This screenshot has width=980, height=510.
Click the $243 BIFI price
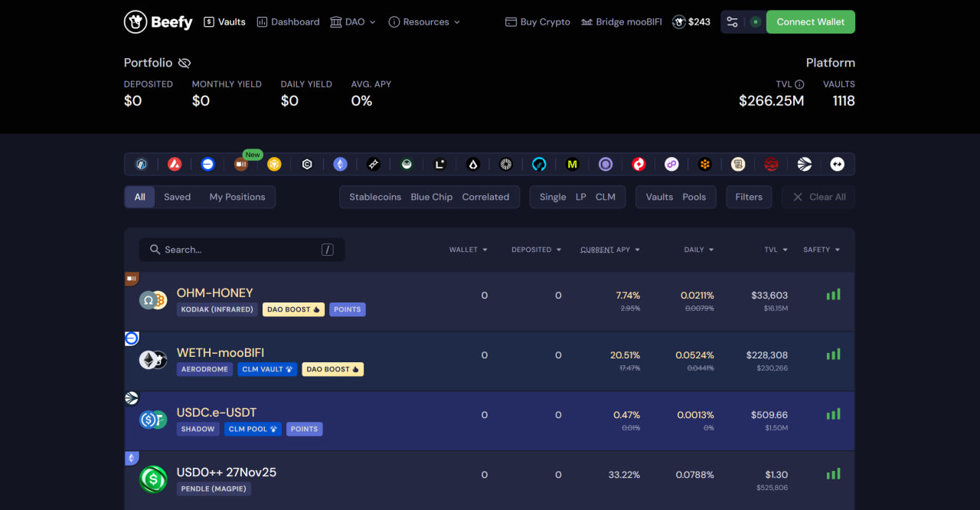691,22
